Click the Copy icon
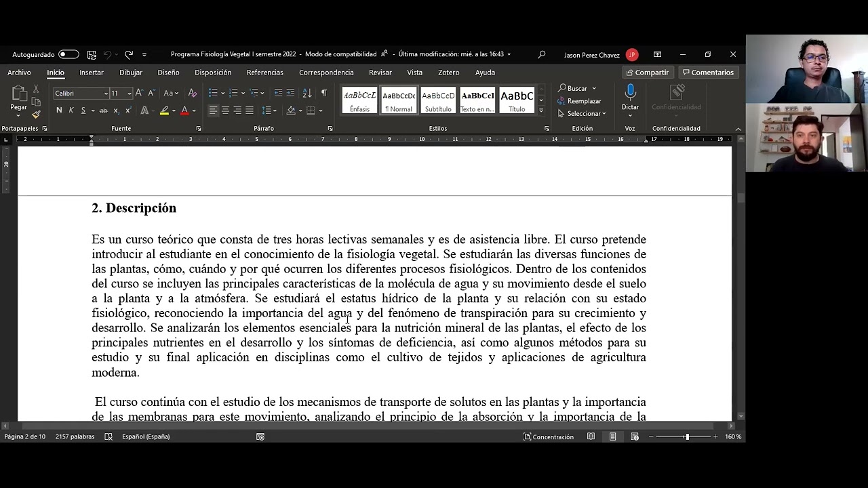 click(x=36, y=102)
